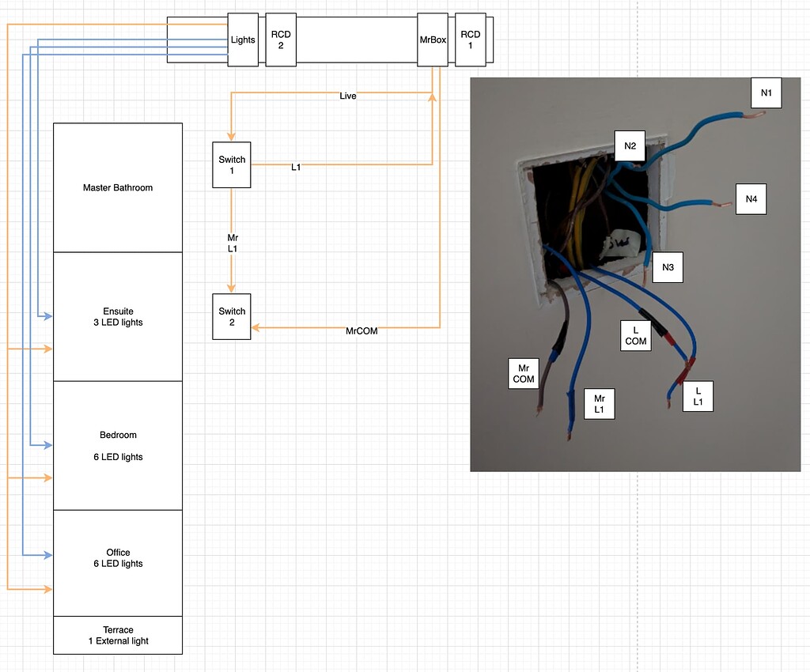810x672 pixels.
Task: Select the Terrace 1 External light row
Action: [117, 635]
